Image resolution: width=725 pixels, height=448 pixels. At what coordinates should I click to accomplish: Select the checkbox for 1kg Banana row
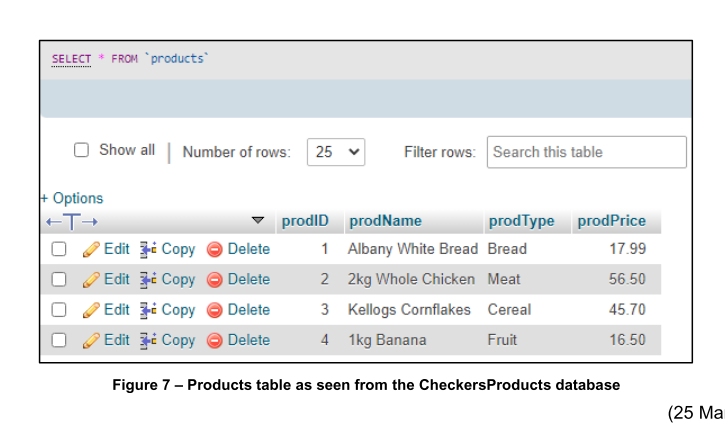click(x=59, y=340)
